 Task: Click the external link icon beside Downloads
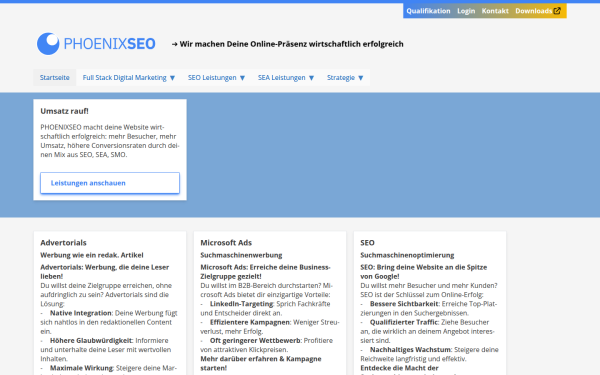pyautogui.click(x=558, y=11)
